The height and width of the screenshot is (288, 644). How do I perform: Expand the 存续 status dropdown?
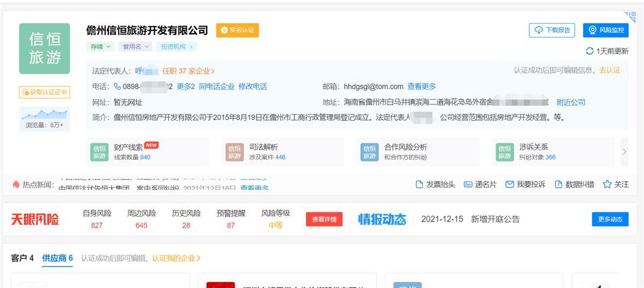click(x=101, y=47)
